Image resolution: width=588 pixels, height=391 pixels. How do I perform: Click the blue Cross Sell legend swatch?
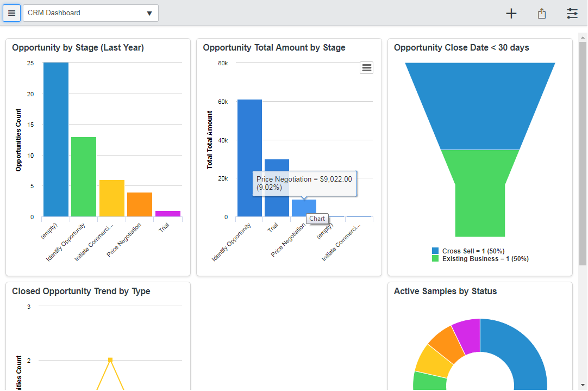[x=435, y=251]
